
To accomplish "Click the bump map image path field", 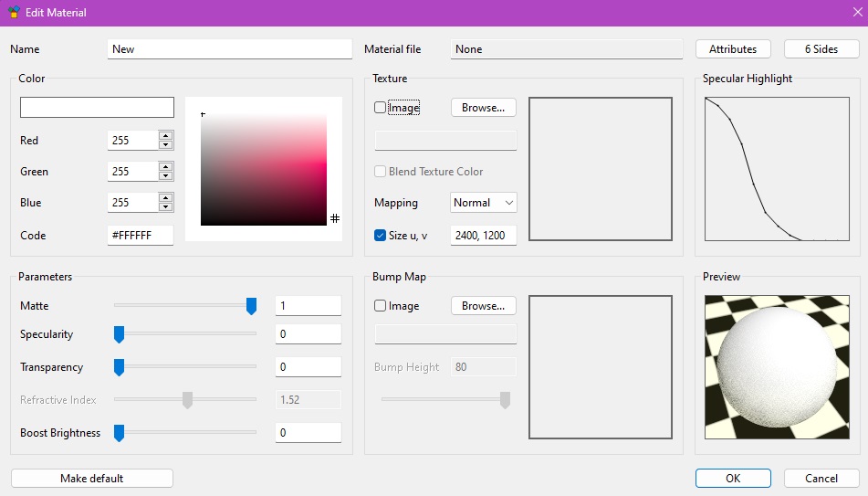I will click(445, 334).
